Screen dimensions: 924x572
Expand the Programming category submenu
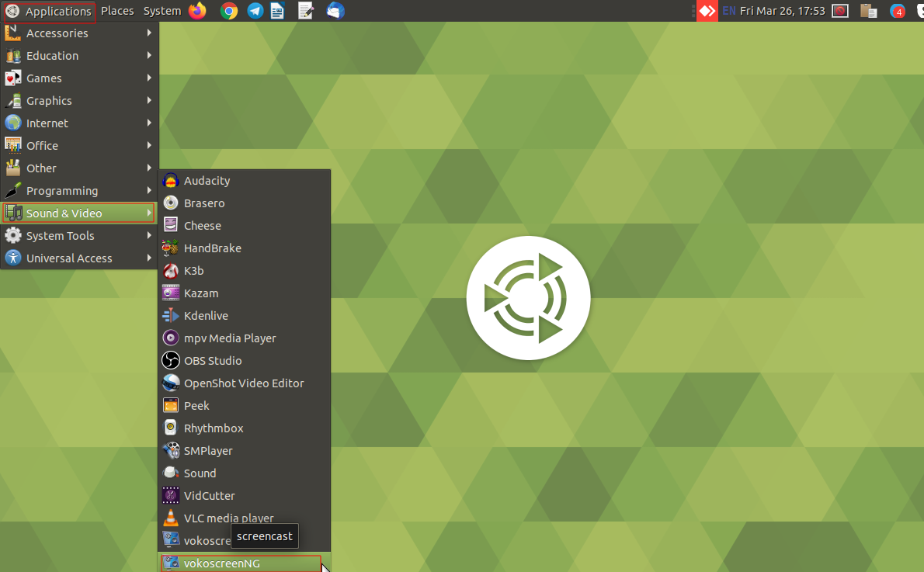tap(79, 191)
